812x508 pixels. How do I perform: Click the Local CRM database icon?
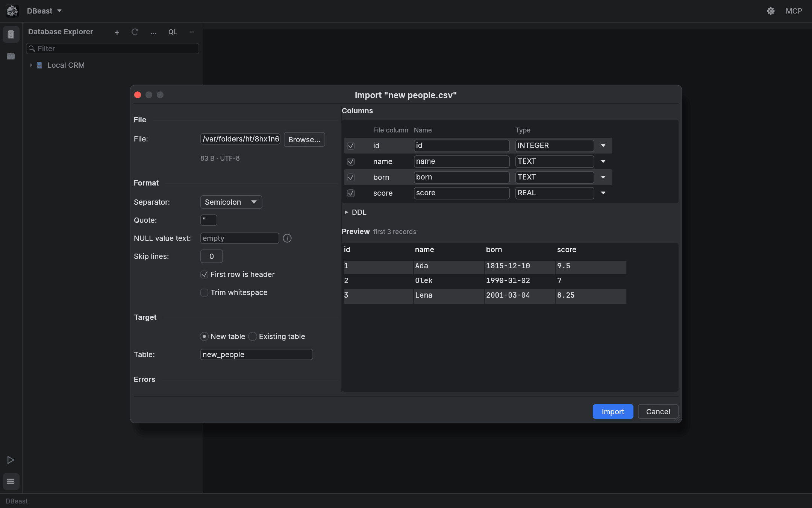[39, 65]
